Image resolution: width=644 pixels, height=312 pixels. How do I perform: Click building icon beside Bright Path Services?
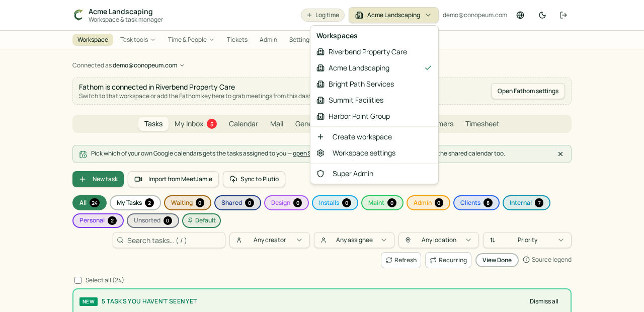point(320,84)
